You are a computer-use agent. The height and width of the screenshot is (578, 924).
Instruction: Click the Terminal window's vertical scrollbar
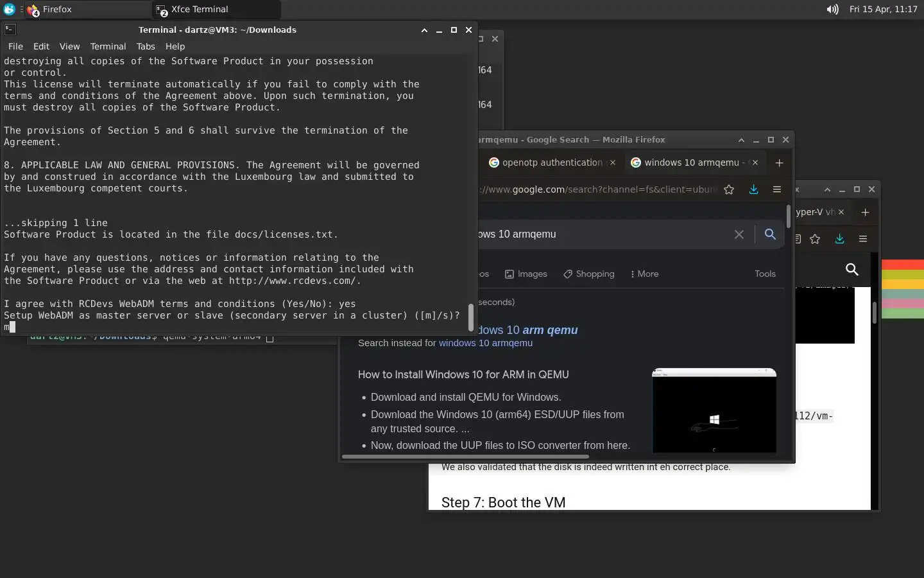pyautogui.click(x=471, y=317)
